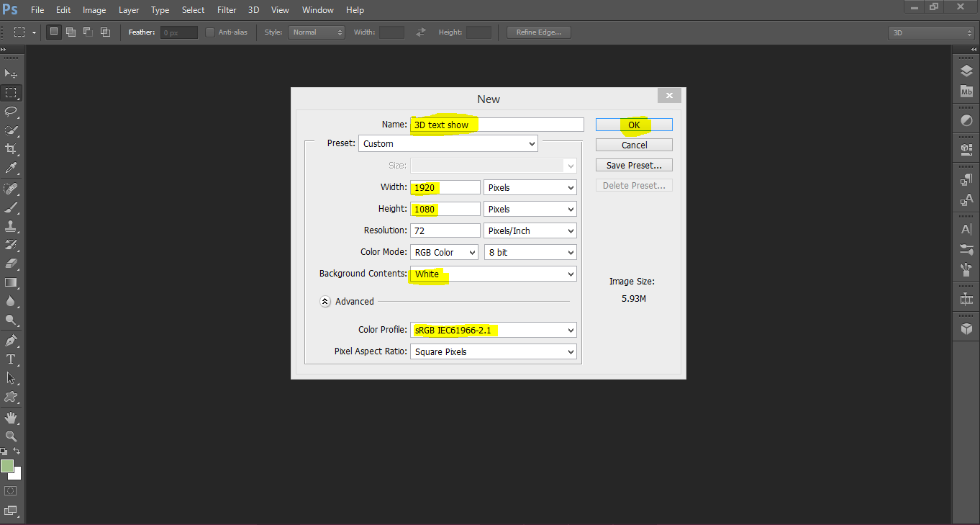Viewport: 980px width, 525px height.
Task: Open the Preset dropdown showing Custom
Action: click(448, 143)
